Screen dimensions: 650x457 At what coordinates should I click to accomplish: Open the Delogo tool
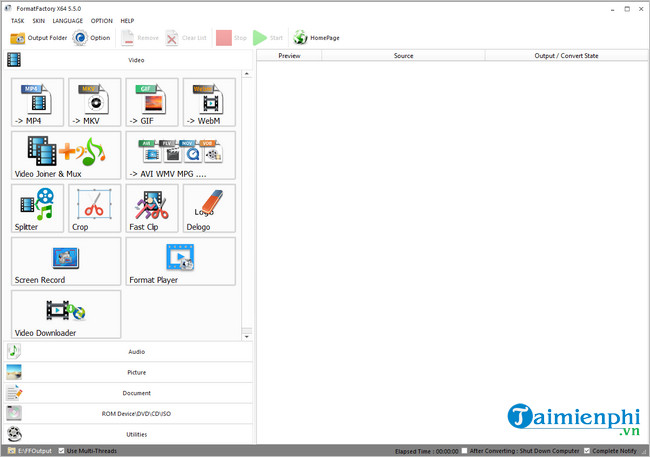coord(209,208)
